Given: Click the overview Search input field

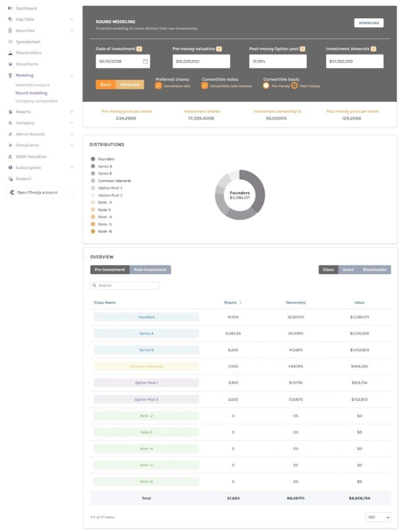Looking at the screenshot, I should 128,286.
